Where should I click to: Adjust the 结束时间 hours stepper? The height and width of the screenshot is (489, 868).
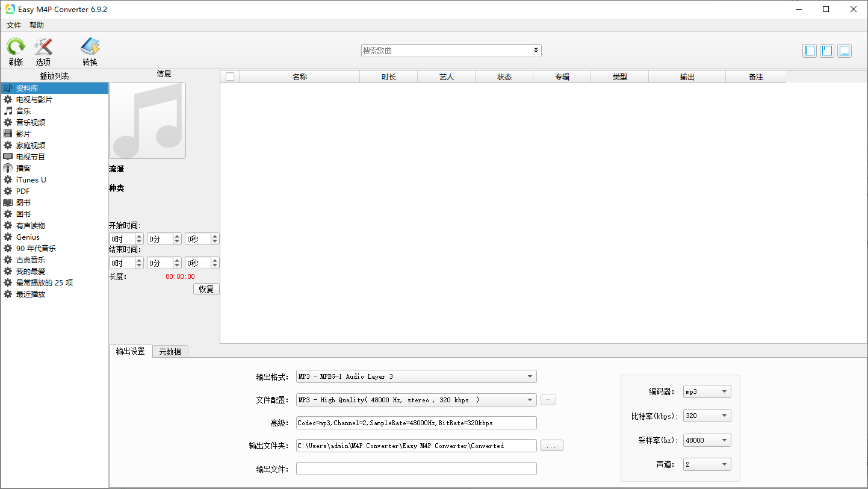click(x=140, y=263)
